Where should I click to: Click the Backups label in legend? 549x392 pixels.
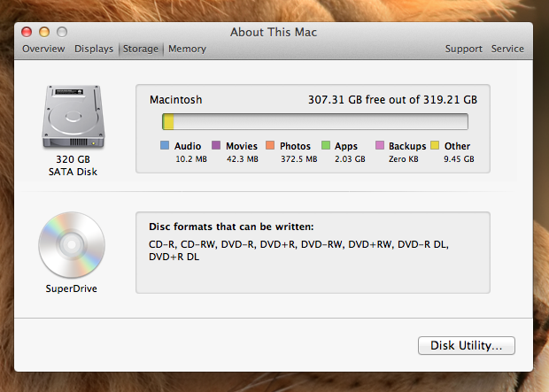tap(407, 146)
